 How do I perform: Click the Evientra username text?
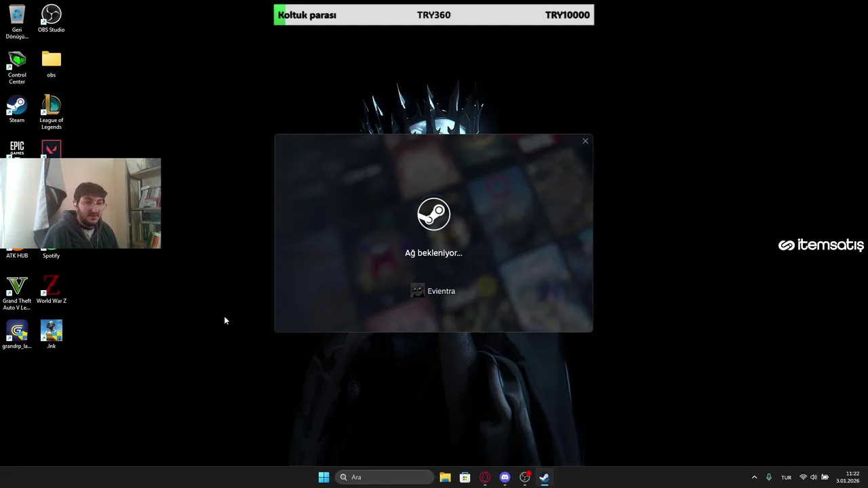(x=441, y=291)
